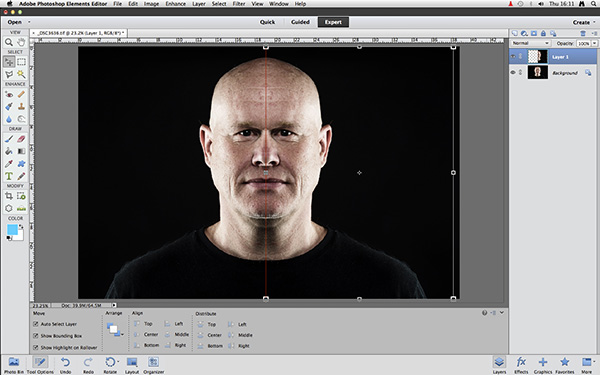Screen dimensions: 600x375
Task: Click the lock all pixels icon
Action: [543, 34]
